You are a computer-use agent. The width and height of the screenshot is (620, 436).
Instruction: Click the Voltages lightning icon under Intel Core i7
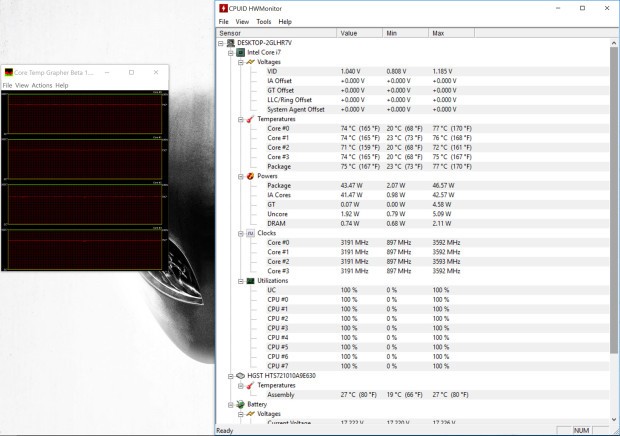(x=250, y=62)
